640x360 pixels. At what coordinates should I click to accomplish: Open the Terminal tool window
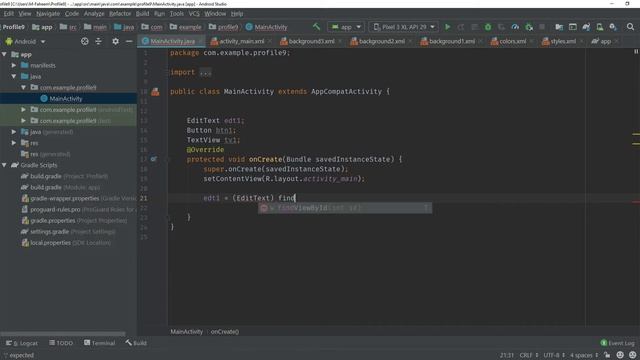pyautogui.click(x=100, y=343)
